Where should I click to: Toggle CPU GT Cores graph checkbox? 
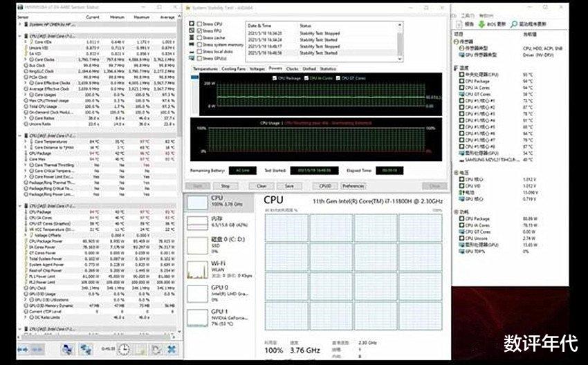338,78
